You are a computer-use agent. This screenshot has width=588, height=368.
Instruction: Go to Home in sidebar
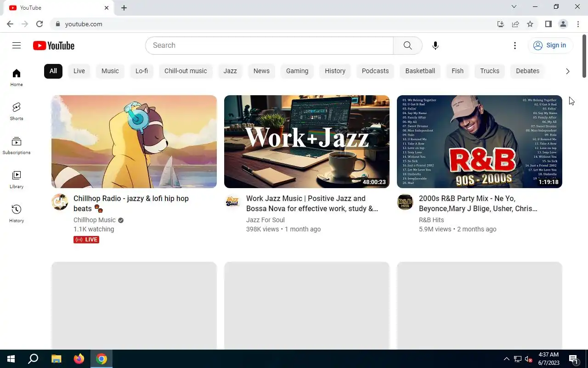(17, 78)
